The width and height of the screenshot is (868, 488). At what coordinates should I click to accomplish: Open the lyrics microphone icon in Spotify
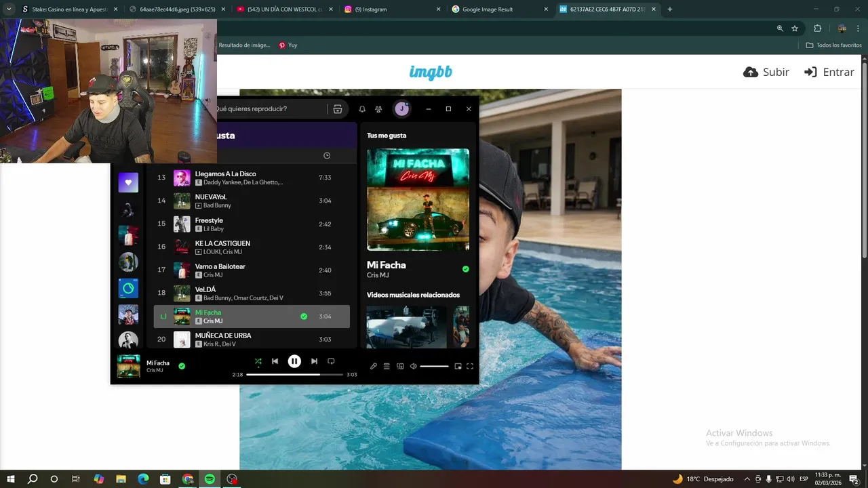(373, 366)
